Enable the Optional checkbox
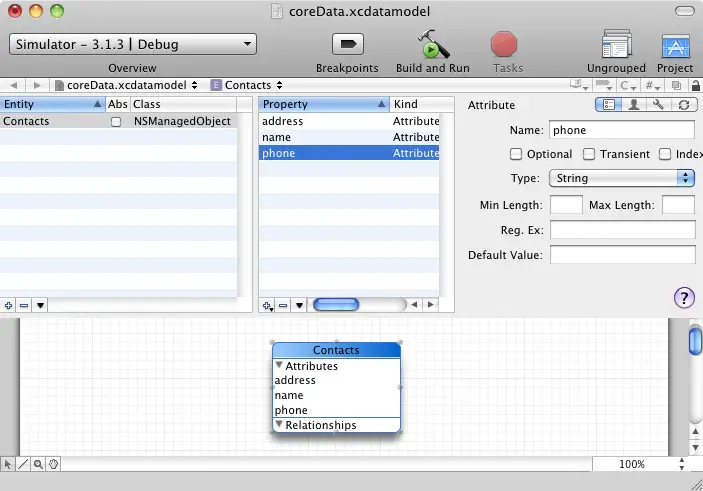Viewport: 703px width, 491px height. [516, 154]
